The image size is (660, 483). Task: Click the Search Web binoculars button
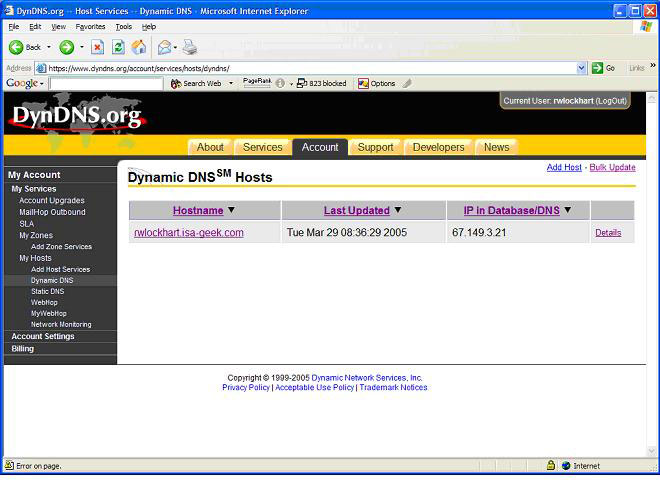196,83
